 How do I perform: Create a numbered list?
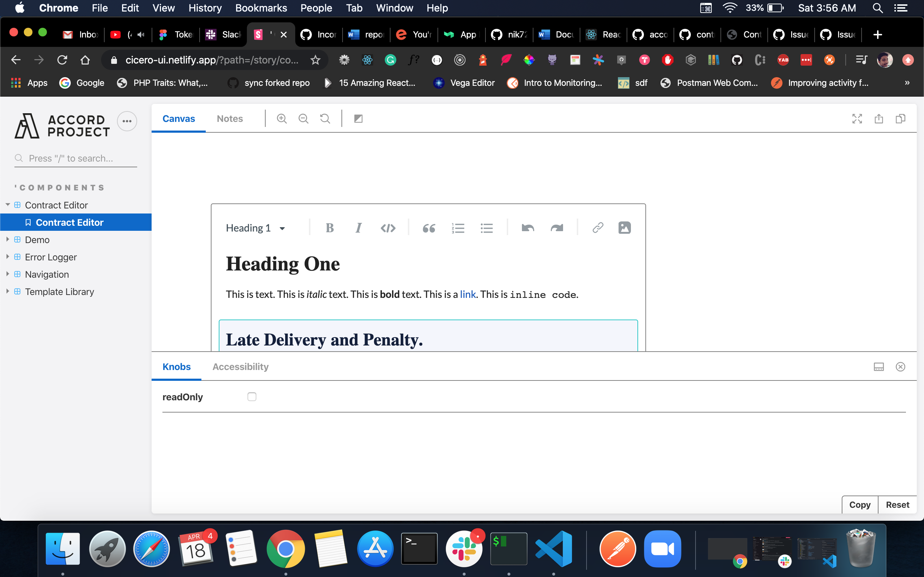[x=458, y=228]
